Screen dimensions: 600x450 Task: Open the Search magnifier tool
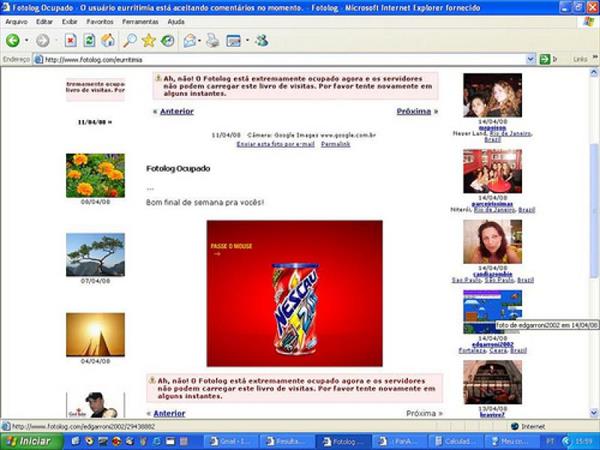tap(129, 41)
